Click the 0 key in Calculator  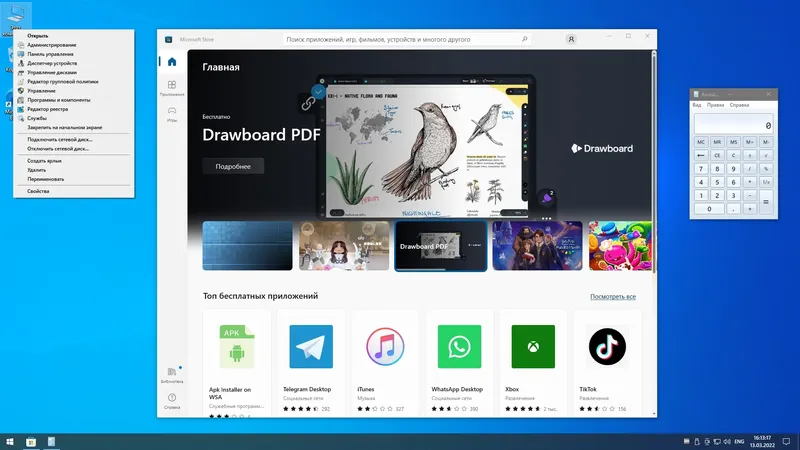point(709,209)
